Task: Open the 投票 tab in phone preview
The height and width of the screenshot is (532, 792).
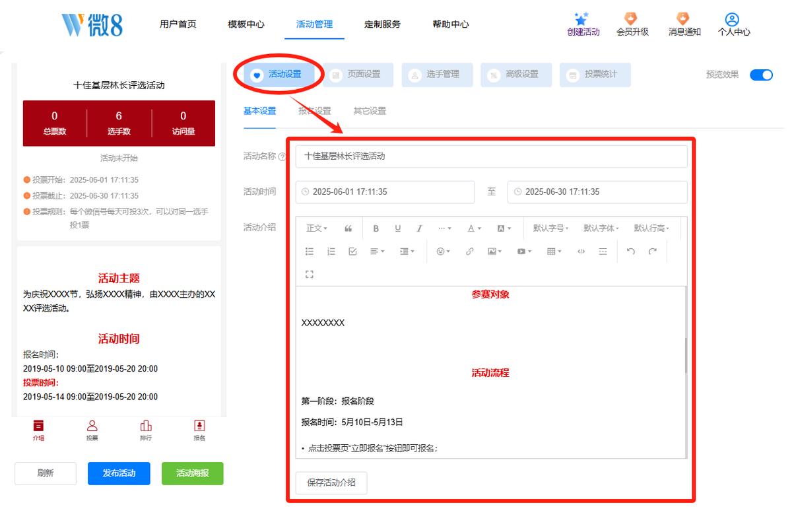Action: 92,430
